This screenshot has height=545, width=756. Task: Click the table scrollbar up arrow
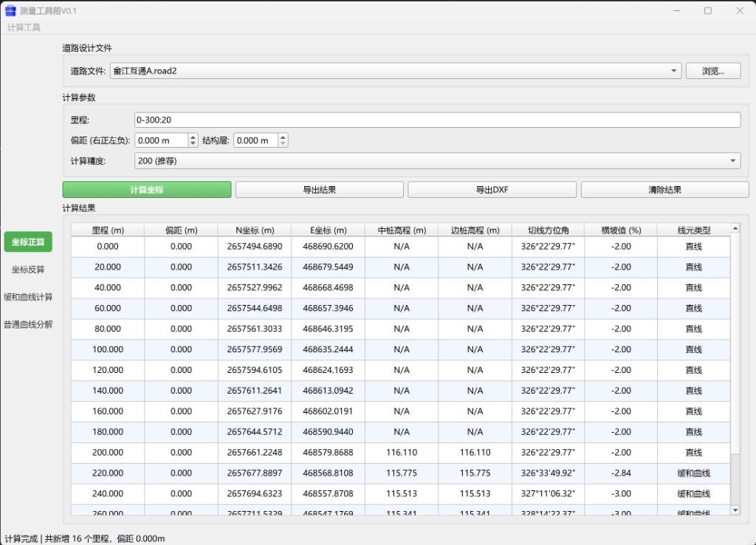click(x=735, y=228)
